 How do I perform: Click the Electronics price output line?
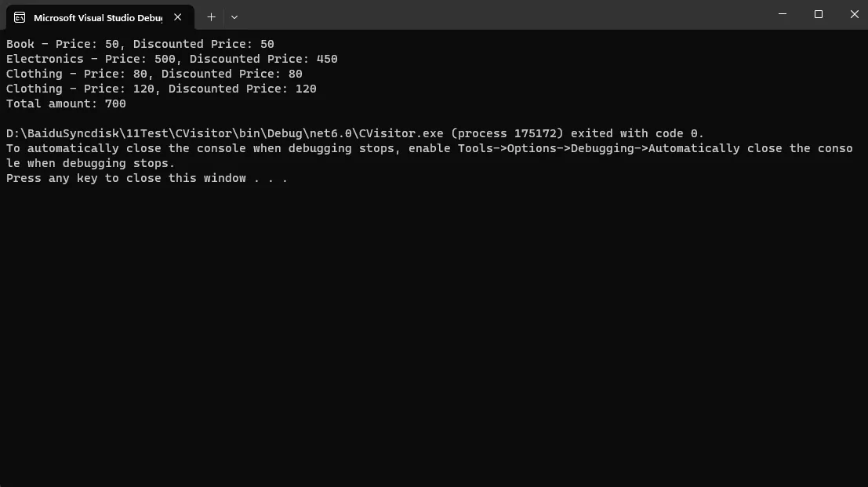tap(172, 59)
